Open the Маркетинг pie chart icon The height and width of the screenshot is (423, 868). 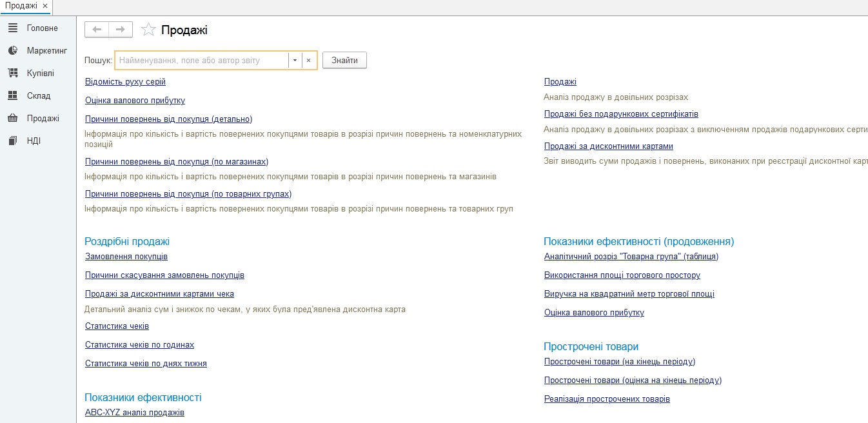[x=13, y=51]
